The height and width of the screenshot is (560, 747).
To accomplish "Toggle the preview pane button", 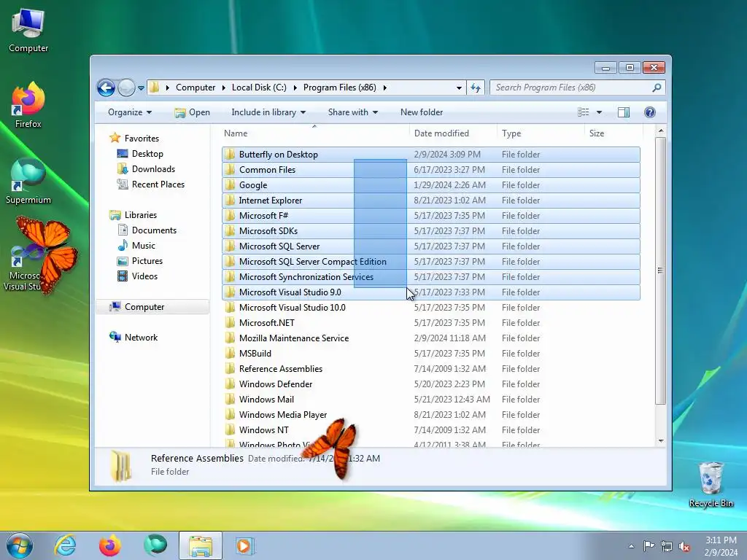I will pyautogui.click(x=624, y=112).
